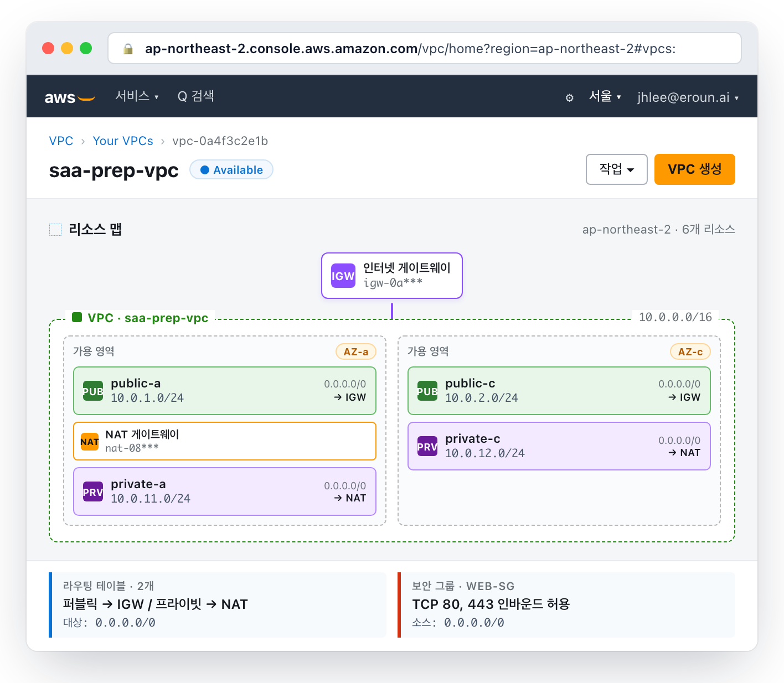This screenshot has width=784, height=683.
Task: Click the 10.0.12.0/24 CIDR text
Action: (485, 453)
